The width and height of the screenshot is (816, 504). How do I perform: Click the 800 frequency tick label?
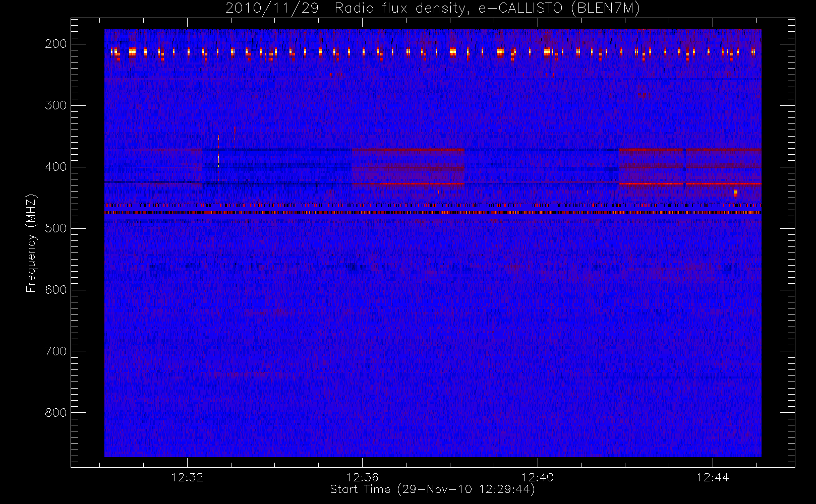click(55, 413)
